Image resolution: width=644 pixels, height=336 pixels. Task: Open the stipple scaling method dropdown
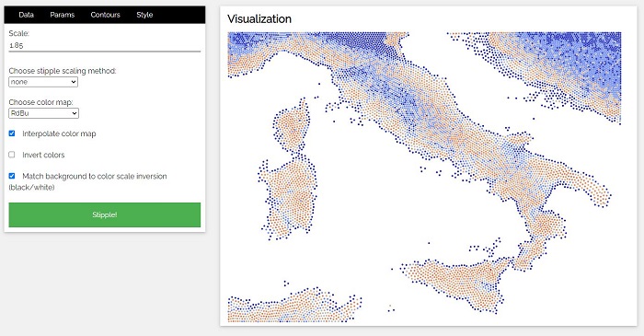[x=43, y=82]
